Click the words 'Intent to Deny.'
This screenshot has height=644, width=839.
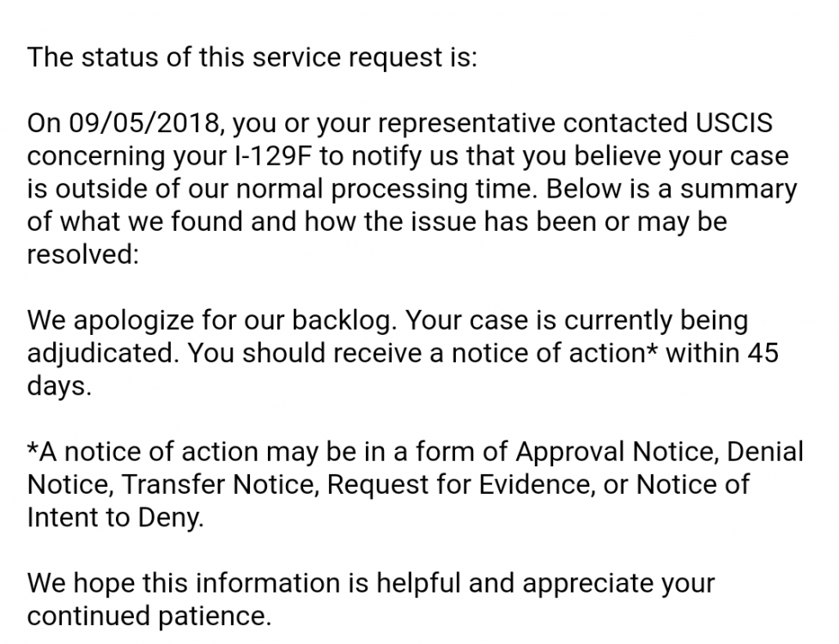116,518
